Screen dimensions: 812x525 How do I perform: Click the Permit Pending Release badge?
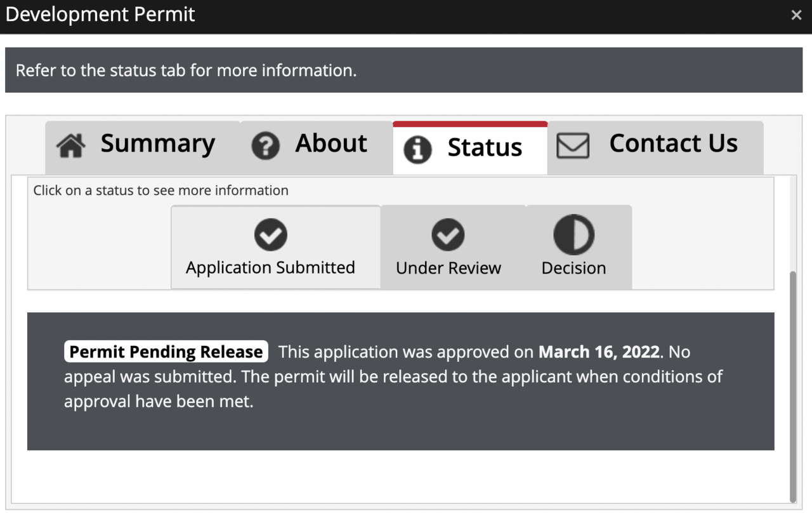[166, 352]
